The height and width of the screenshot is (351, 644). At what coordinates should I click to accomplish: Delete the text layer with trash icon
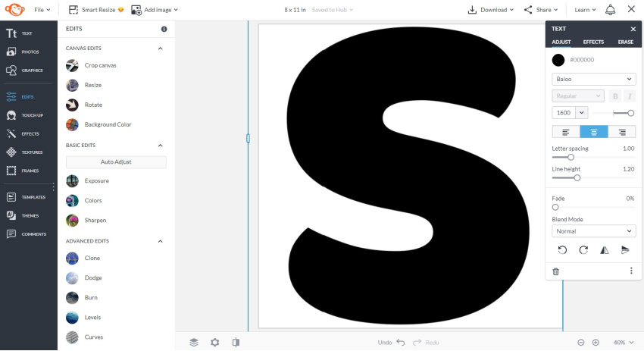pyautogui.click(x=555, y=271)
